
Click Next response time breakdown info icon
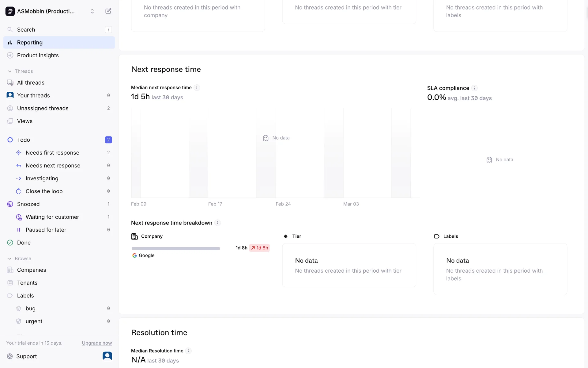click(x=217, y=223)
